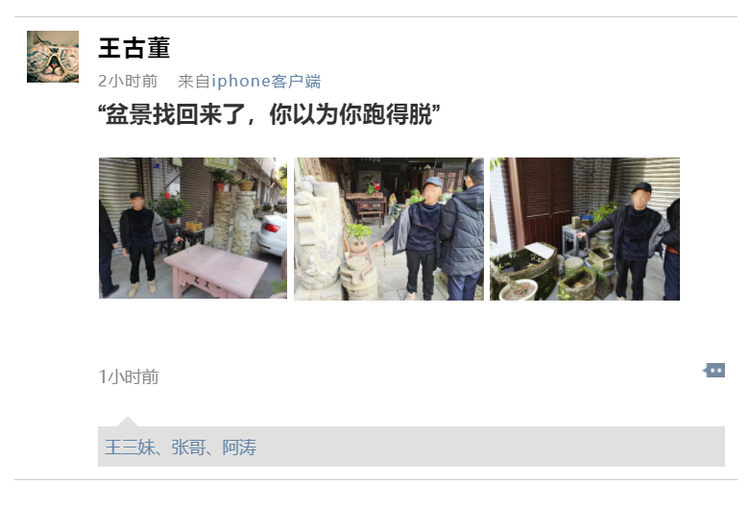Click the 来自 source label
750x508 pixels.
pos(194,81)
